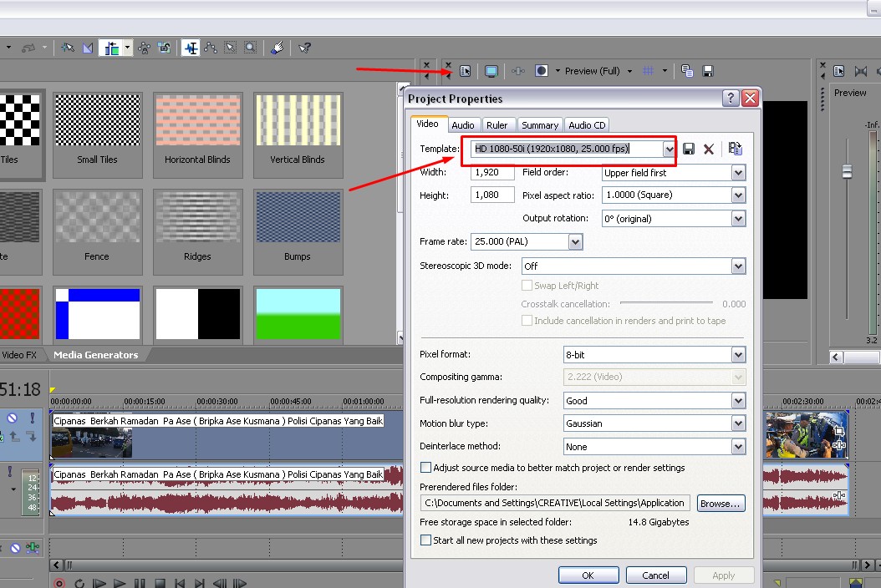Open the Field order dropdown
This screenshot has width=881, height=588.
point(737,173)
